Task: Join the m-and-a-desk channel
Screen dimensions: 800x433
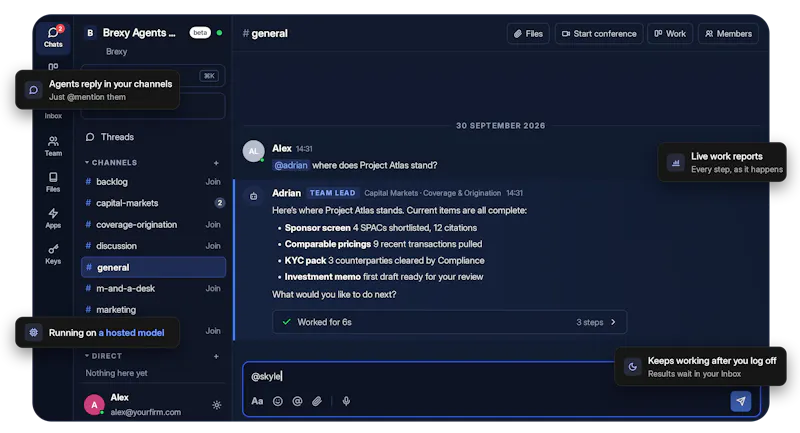Action: click(x=213, y=288)
